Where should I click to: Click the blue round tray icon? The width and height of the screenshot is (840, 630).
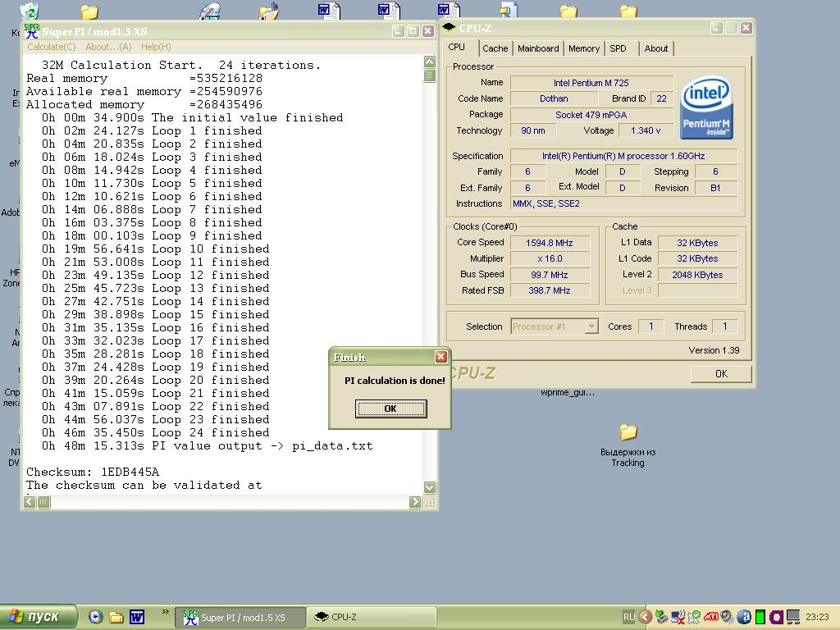(x=743, y=617)
